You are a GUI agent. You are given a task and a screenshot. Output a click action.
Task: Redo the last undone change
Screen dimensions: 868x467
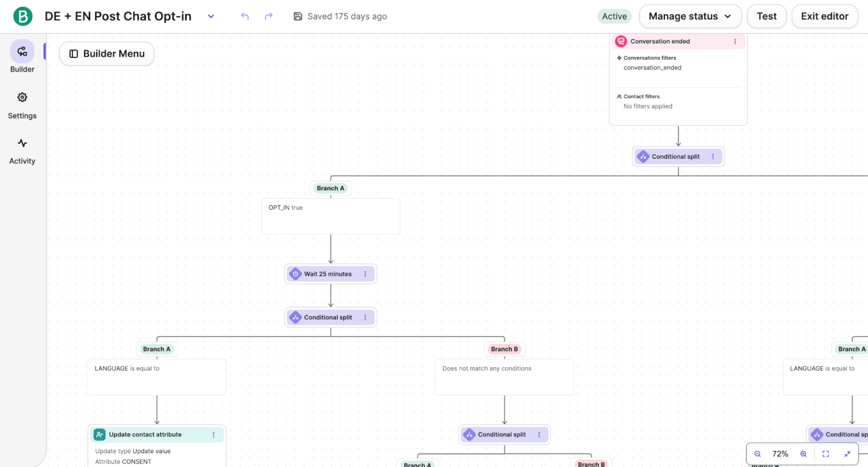click(x=269, y=16)
